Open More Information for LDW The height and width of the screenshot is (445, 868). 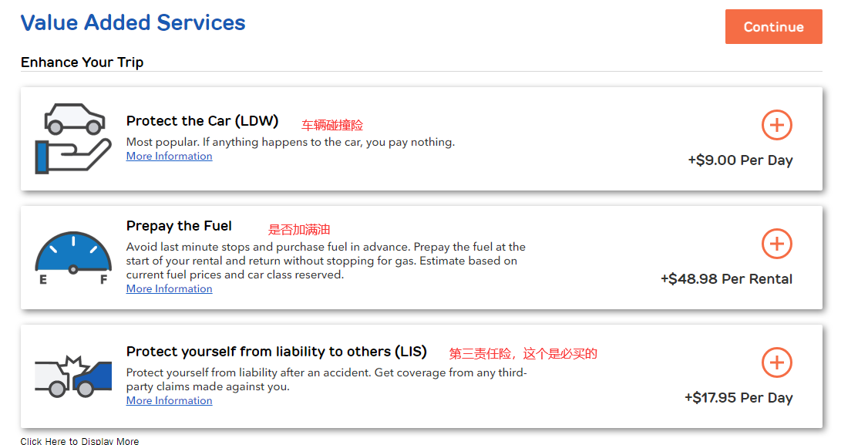pyautogui.click(x=169, y=156)
